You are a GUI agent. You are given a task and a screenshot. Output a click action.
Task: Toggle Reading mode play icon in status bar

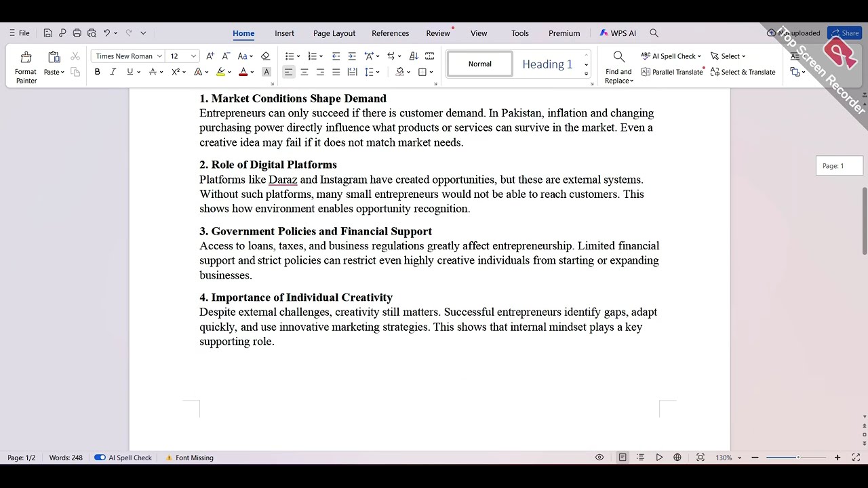[x=659, y=457]
